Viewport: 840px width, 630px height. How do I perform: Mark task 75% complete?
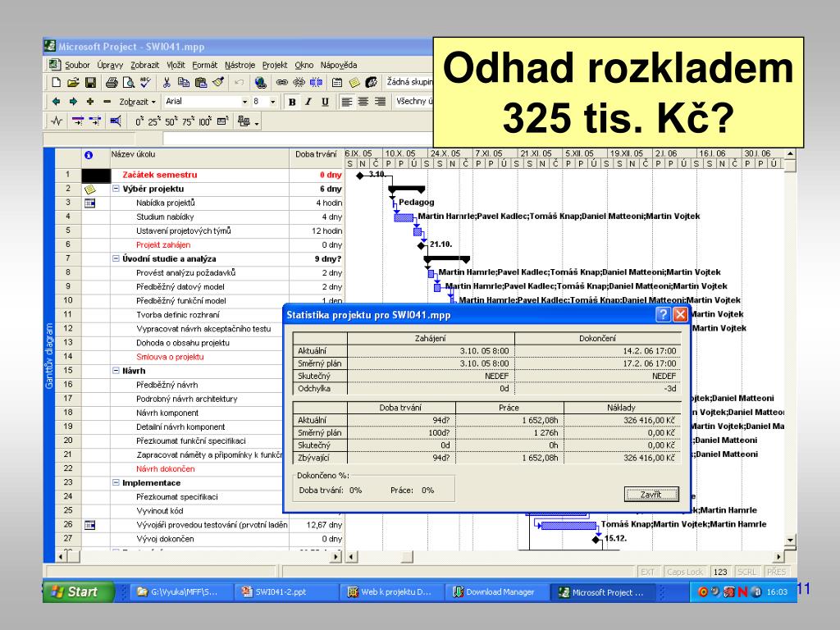pos(188,121)
